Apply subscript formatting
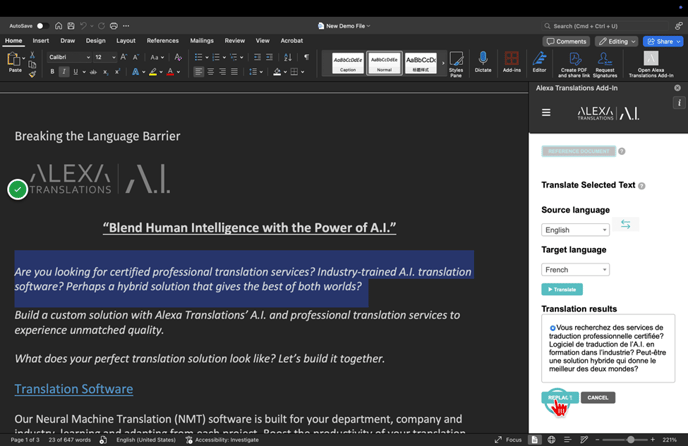 pyautogui.click(x=105, y=72)
